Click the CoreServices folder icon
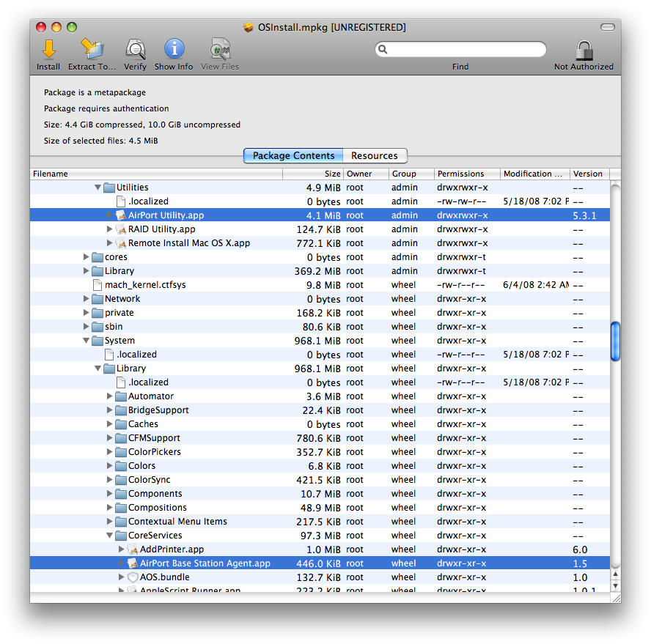The height and width of the screenshot is (644, 651). tap(121, 536)
